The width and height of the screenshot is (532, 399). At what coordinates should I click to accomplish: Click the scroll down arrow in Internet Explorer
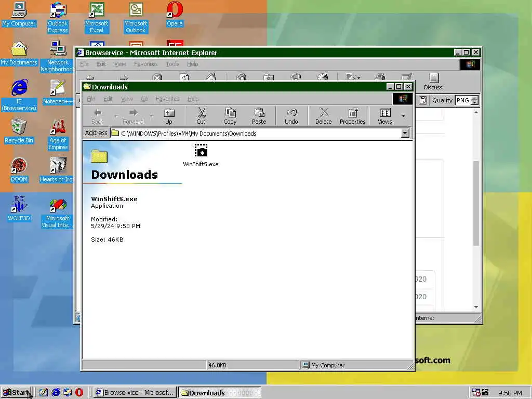476,307
